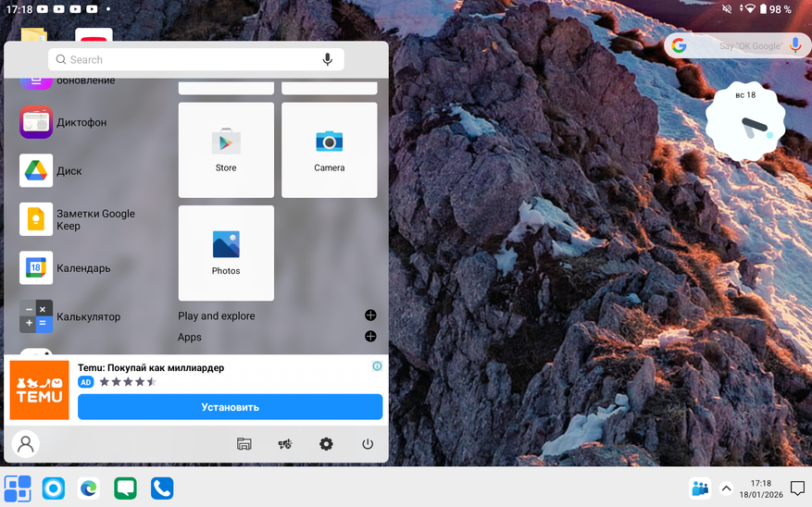Tap Установить button on Temu ad
The width and height of the screenshot is (812, 507).
(x=230, y=407)
